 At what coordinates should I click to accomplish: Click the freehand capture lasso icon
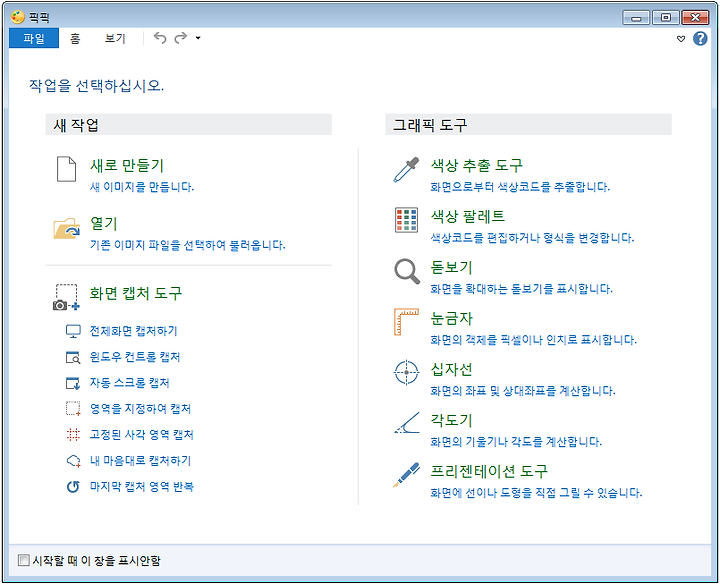[x=73, y=460]
